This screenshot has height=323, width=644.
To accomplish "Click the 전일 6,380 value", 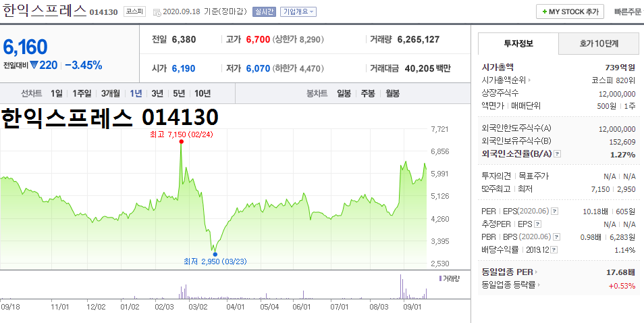I will pyautogui.click(x=184, y=39).
